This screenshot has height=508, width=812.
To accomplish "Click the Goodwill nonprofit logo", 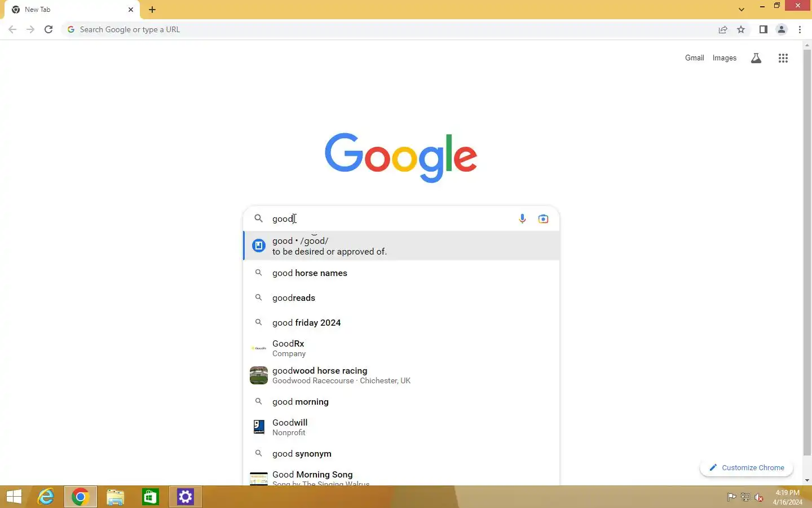I will click(259, 427).
